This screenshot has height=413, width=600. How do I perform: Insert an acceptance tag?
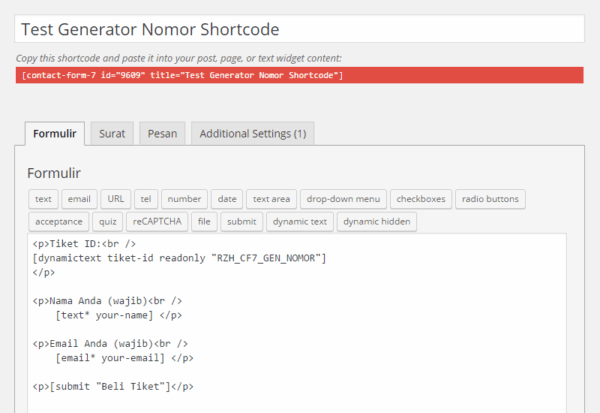[x=59, y=222]
